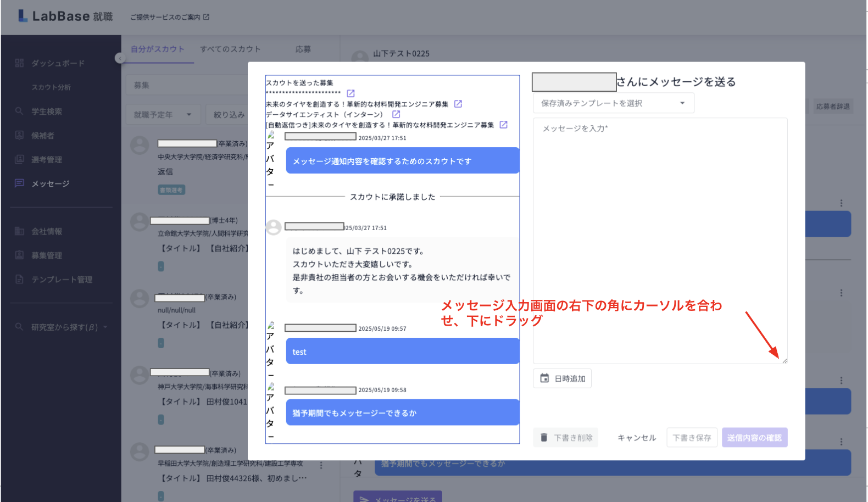Image resolution: width=868 pixels, height=502 pixels.
Task: Click the 送信内容の確認 button
Action: [754, 438]
